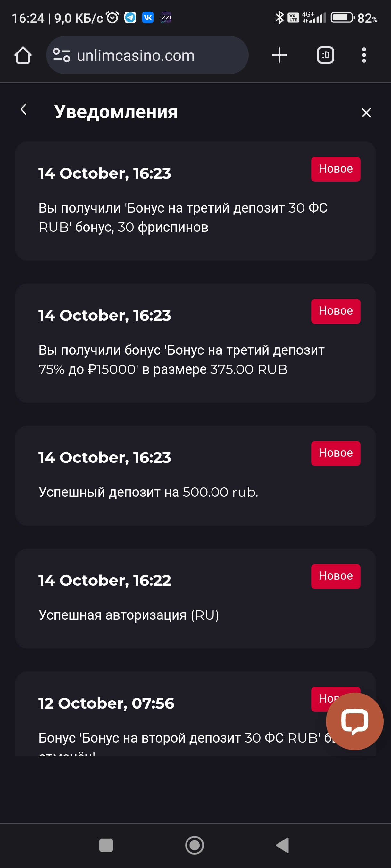
Task: Tap Новое badge on deposit notification
Action: (x=335, y=454)
